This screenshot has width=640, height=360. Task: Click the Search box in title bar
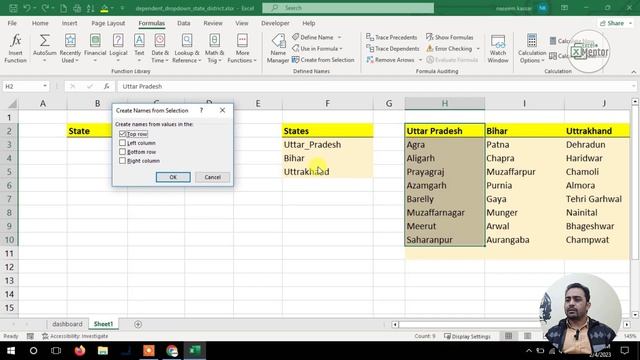pyautogui.click(x=348, y=8)
